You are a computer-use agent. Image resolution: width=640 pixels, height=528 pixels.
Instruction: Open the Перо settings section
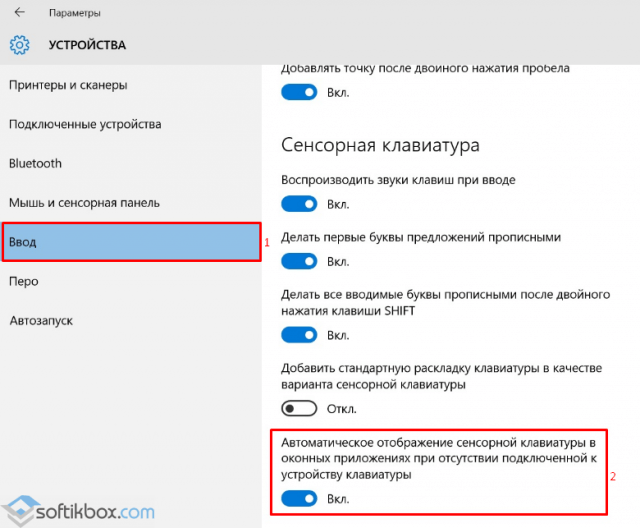pyautogui.click(x=24, y=282)
